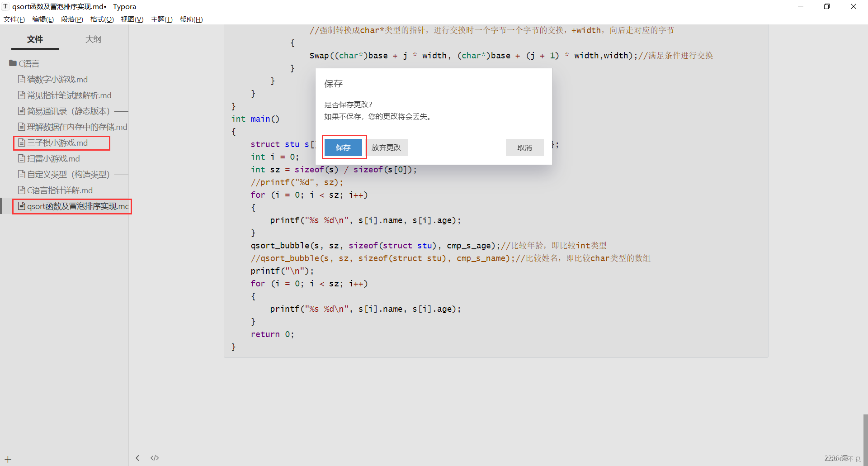
Task: Open 自定义类型（构造类型） file
Action: tap(72, 175)
